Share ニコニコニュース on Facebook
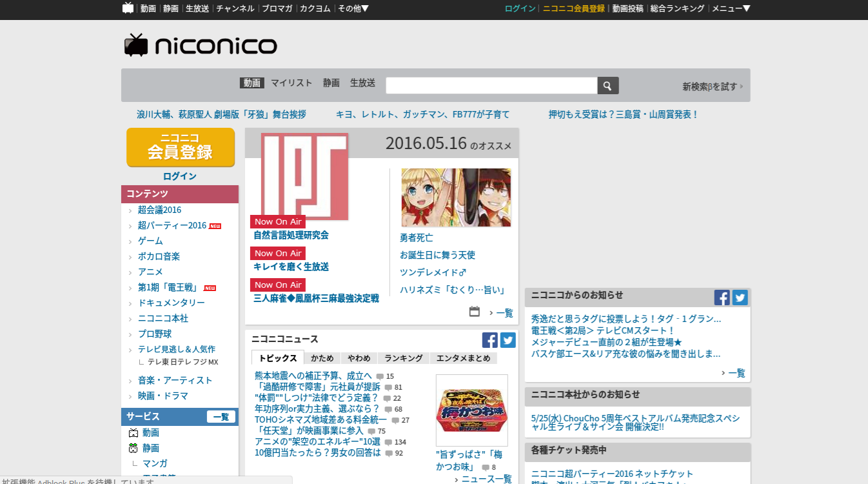The image size is (868, 484). (x=490, y=340)
